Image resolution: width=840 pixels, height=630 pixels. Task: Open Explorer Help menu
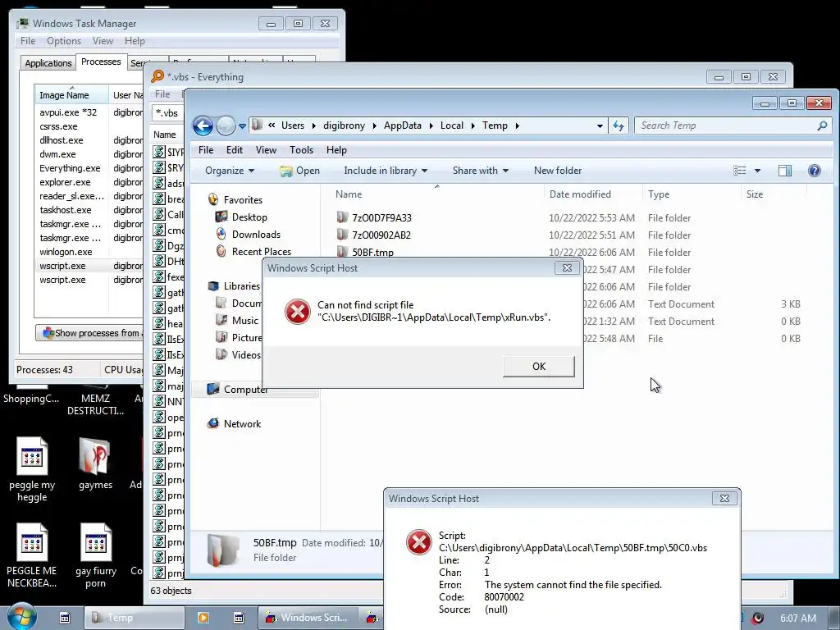pyautogui.click(x=336, y=150)
